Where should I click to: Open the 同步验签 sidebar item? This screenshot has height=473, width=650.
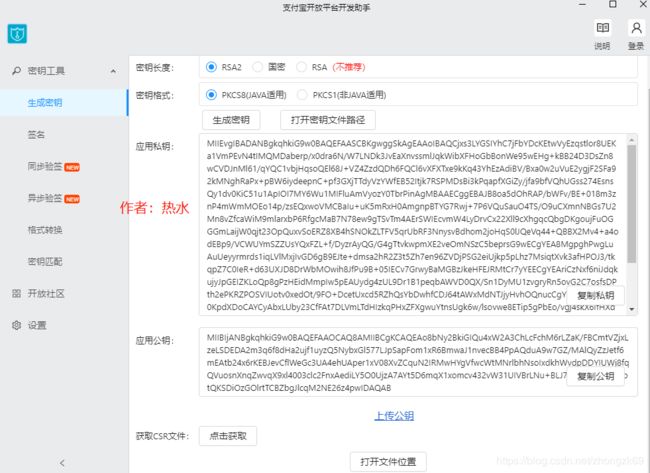(45, 166)
